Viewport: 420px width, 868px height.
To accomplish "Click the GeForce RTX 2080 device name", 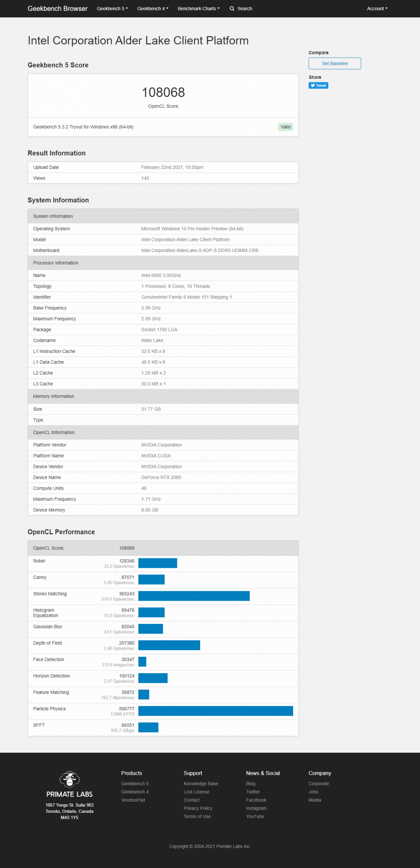I will click(x=161, y=478).
